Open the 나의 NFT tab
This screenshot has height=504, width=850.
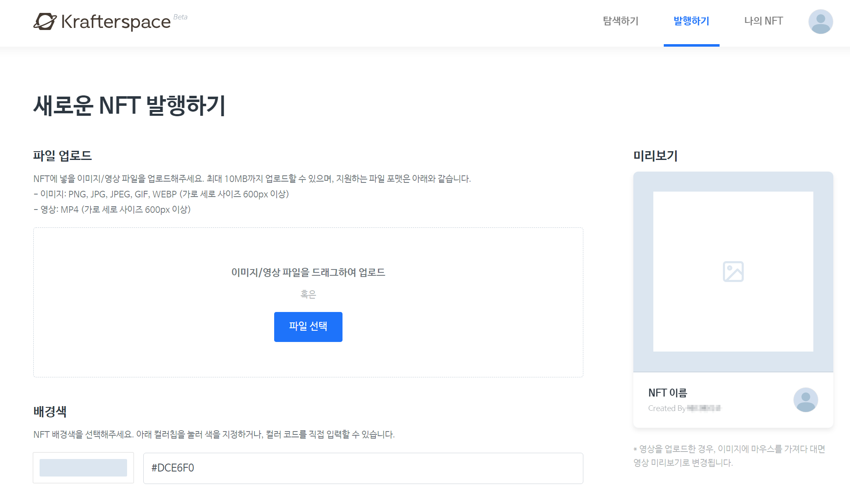(763, 21)
